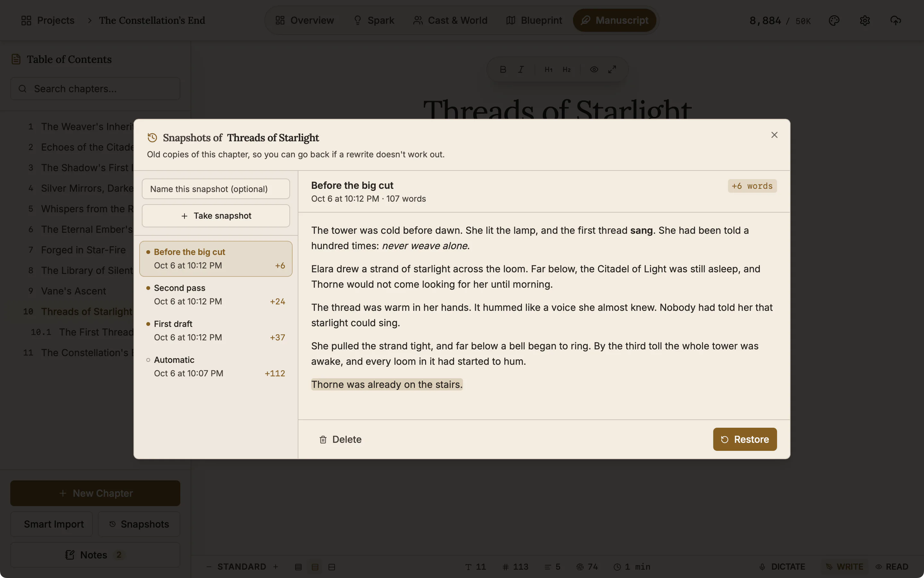The height and width of the screenshot is (578, 924).
Task: Open the Blueprint tab
Action: (x=534, y=20)
